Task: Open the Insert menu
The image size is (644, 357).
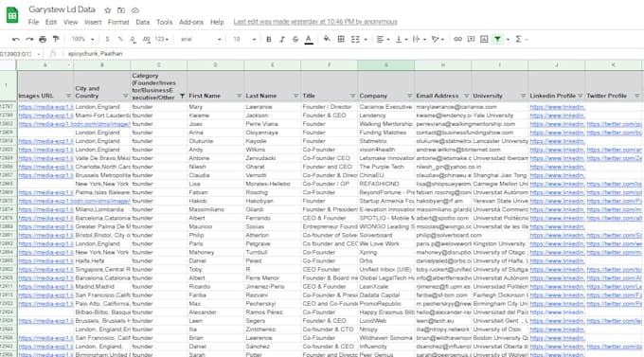Action: click(x=93, y=22)
